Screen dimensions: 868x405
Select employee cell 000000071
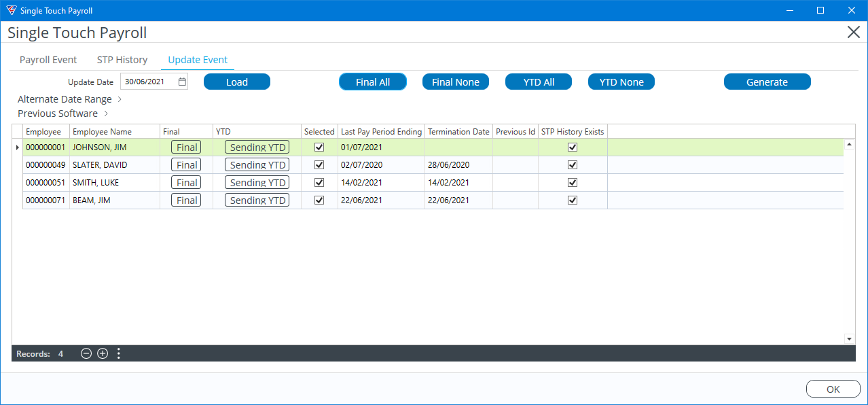click(46, 200)
